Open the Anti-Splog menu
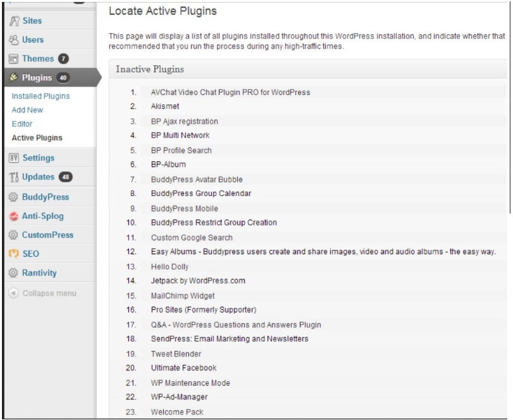 tap(43, 216)
